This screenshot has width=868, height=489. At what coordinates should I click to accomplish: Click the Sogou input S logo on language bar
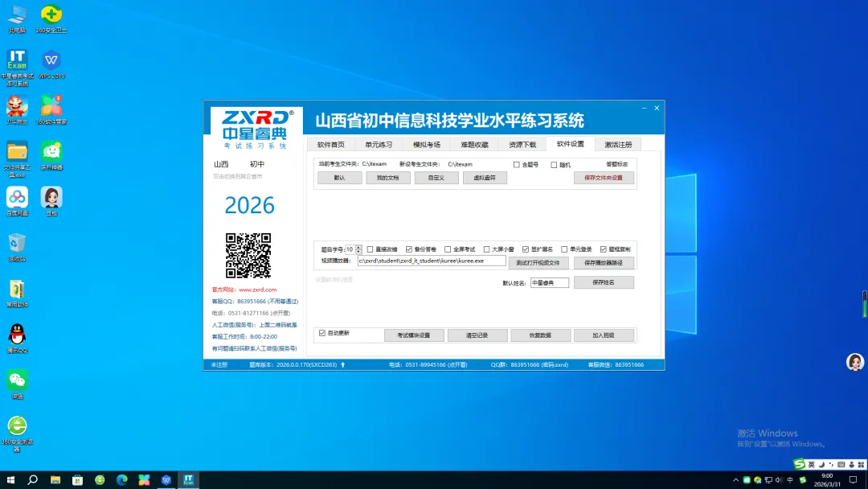tap(800, 464)
